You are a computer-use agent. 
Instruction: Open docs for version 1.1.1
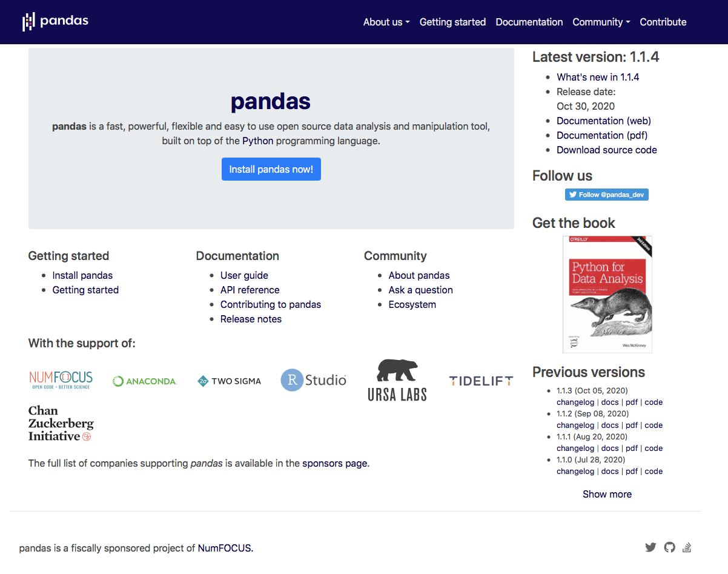(x=610, y=448)
